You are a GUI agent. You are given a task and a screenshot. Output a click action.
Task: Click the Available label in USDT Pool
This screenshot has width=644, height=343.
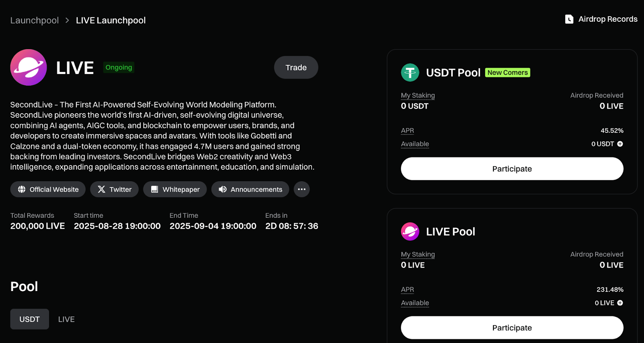tap(415, 144)
